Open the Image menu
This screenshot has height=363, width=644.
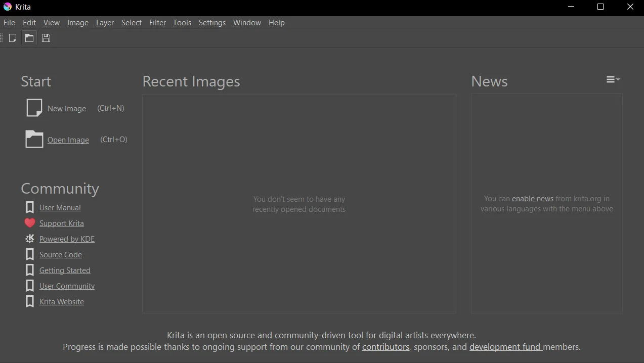(x=78, y=23)
